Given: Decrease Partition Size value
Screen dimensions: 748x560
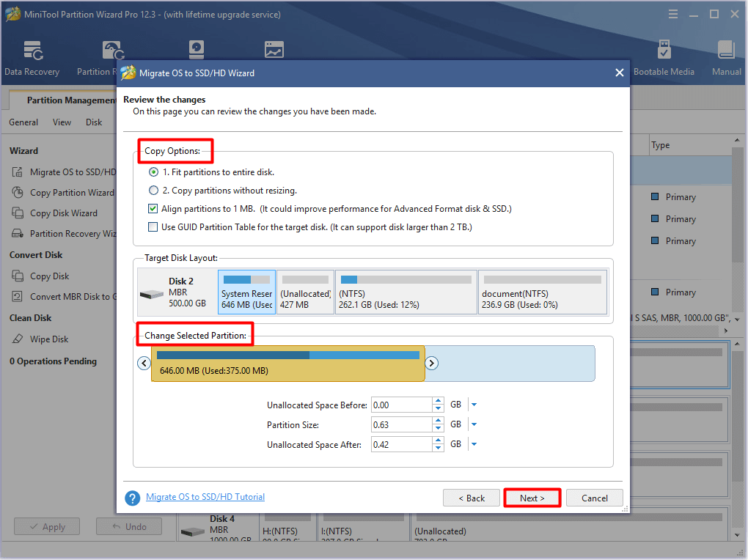Looking at the screenshot, I should click(x=439, y=428).
